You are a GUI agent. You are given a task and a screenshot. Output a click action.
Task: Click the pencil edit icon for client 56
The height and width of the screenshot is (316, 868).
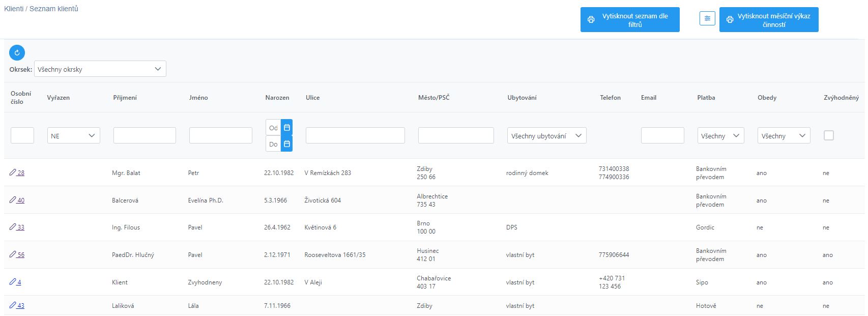coord(13,254)
